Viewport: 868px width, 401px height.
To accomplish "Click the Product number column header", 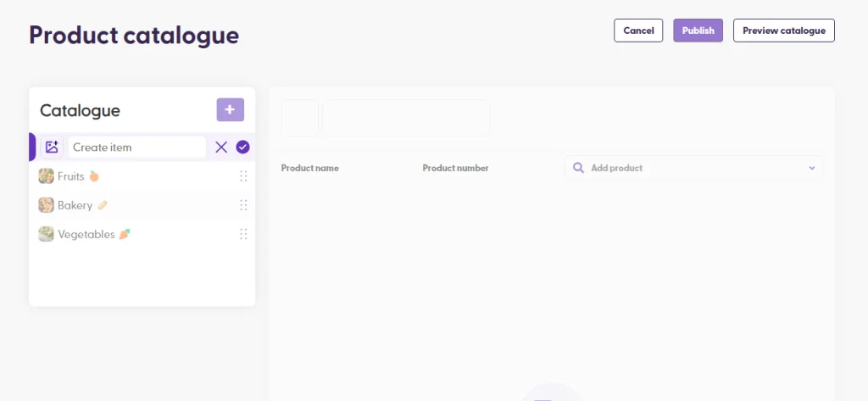I will [x=455, y=168].
